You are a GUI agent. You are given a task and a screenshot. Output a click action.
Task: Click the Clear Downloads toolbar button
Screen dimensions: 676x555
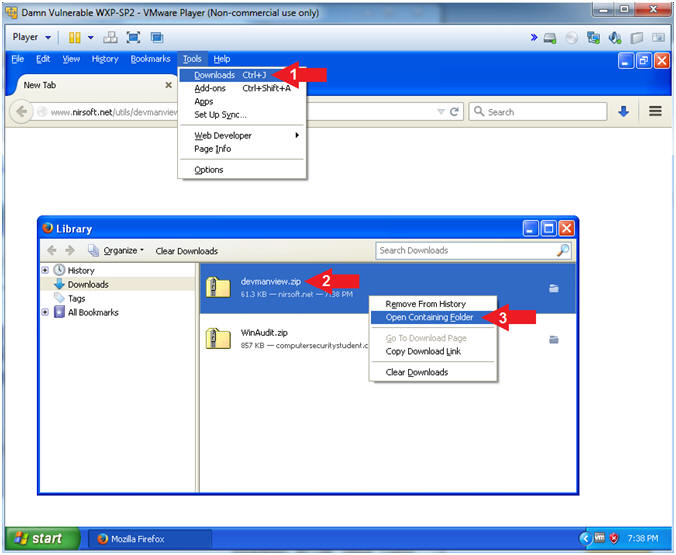click(187, 251)
